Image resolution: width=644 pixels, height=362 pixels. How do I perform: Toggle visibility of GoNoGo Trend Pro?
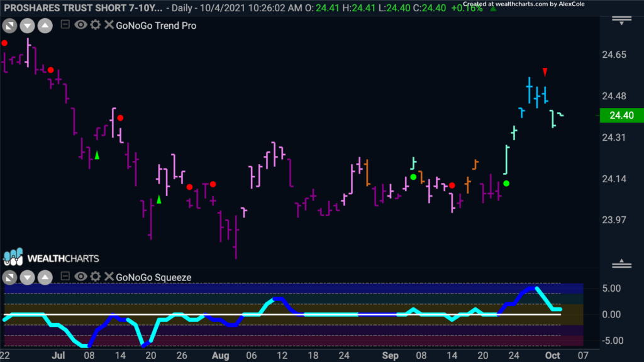(x=80, y=25)
